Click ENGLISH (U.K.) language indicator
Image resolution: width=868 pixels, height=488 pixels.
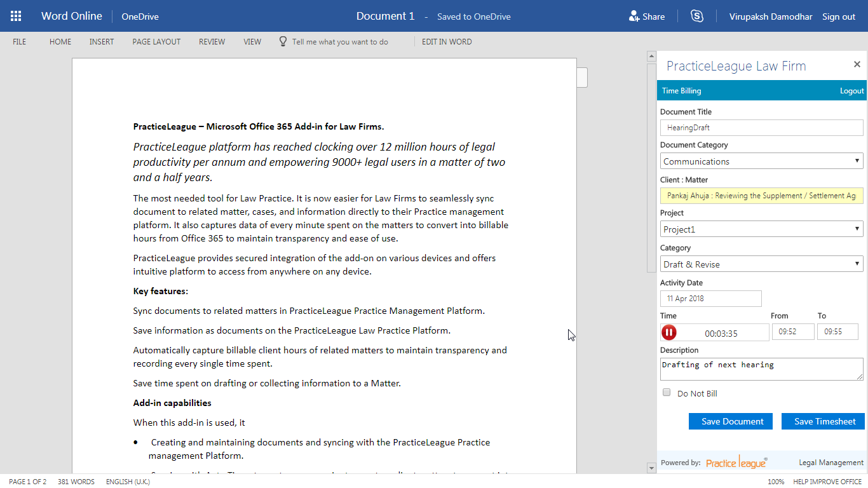(x=128, y=482)
